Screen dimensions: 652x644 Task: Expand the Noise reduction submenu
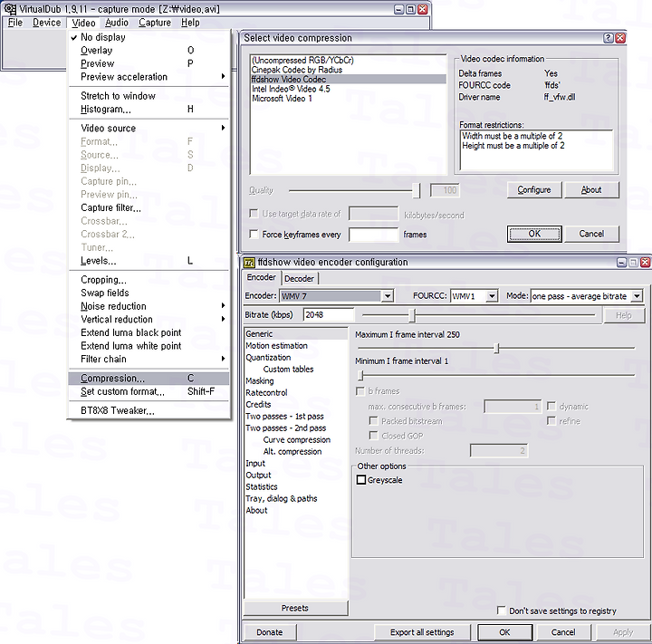(x=149, y=306)
